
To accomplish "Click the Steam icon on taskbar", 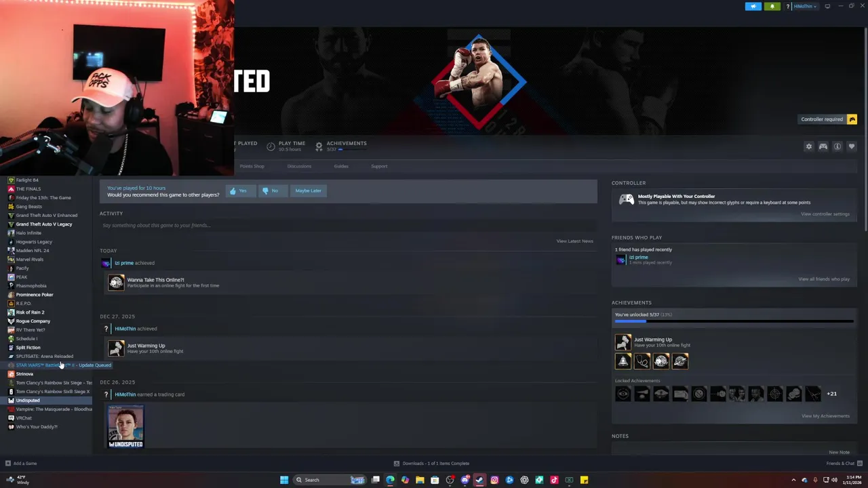I will pos(479,480).
